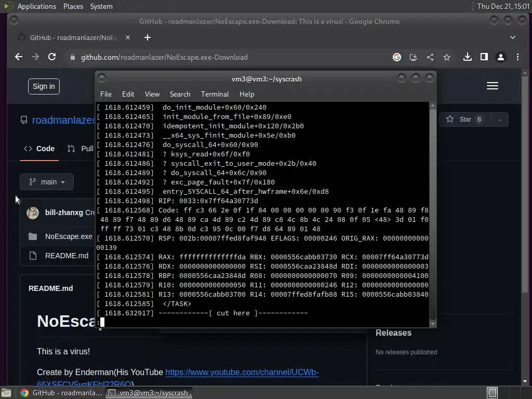The width and height of the screenshot is (532, 399).
Task: Star the NoEscape repository
Action: click(464, 119)
